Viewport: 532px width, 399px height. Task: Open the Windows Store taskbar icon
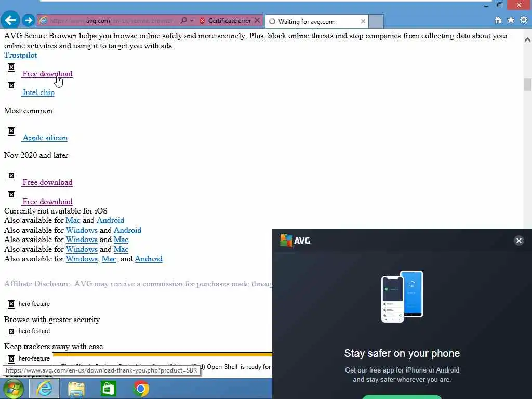click(x=108, y=389)
